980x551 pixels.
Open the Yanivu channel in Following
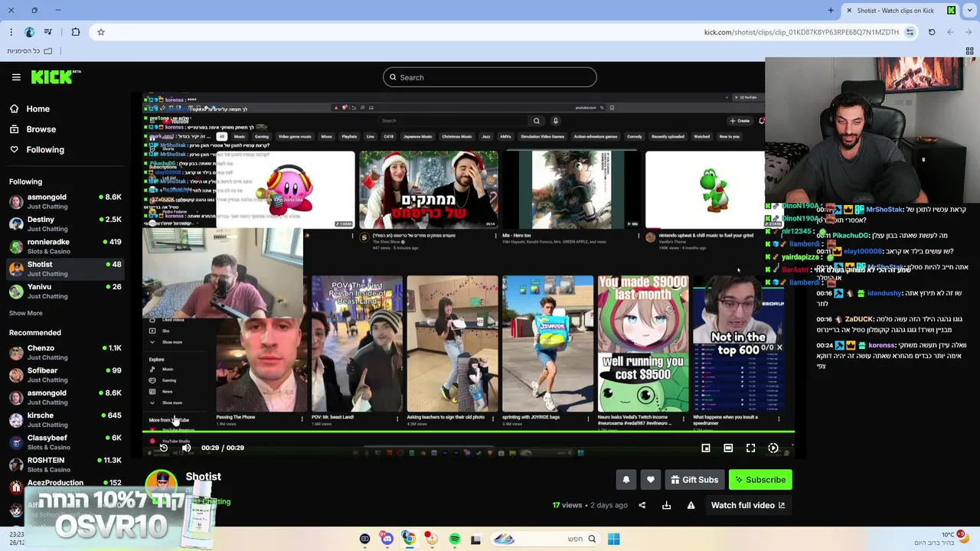coord(65,292)
